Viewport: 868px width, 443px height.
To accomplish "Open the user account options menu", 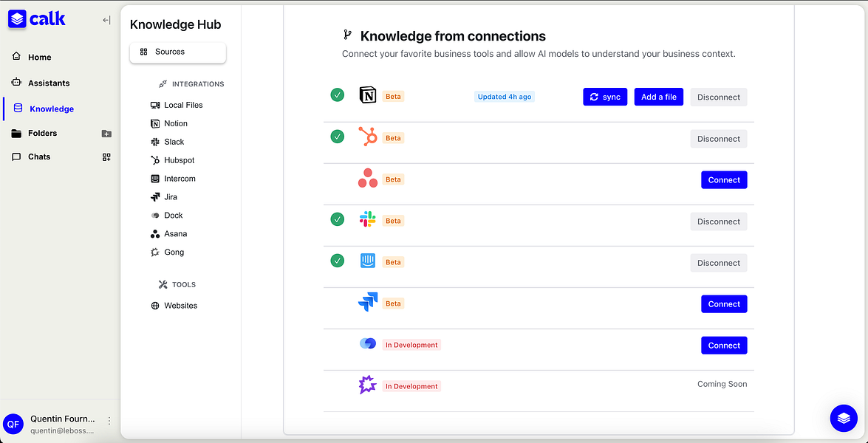I will point(109,421).
